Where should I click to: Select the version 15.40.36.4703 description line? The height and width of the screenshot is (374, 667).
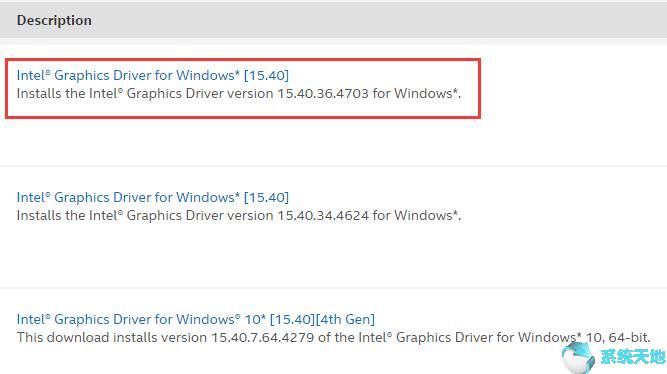pos(239,94)
